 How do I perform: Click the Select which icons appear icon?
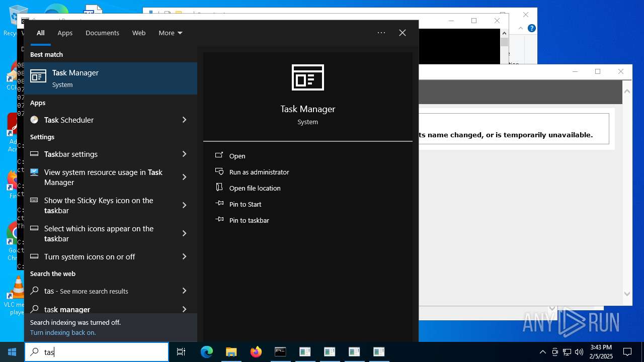[34, 228]
